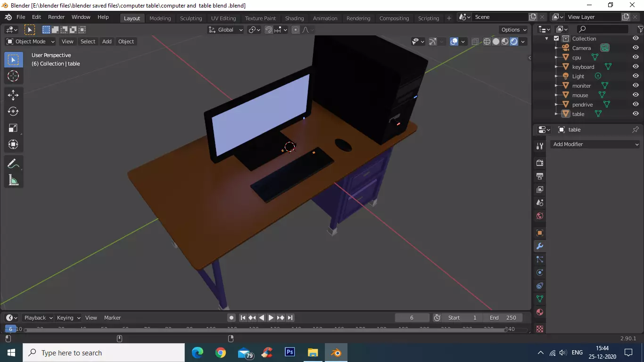Hide the keyboard object in outliner
Viewport: 644px width, 362px height.
click(636, 66)
